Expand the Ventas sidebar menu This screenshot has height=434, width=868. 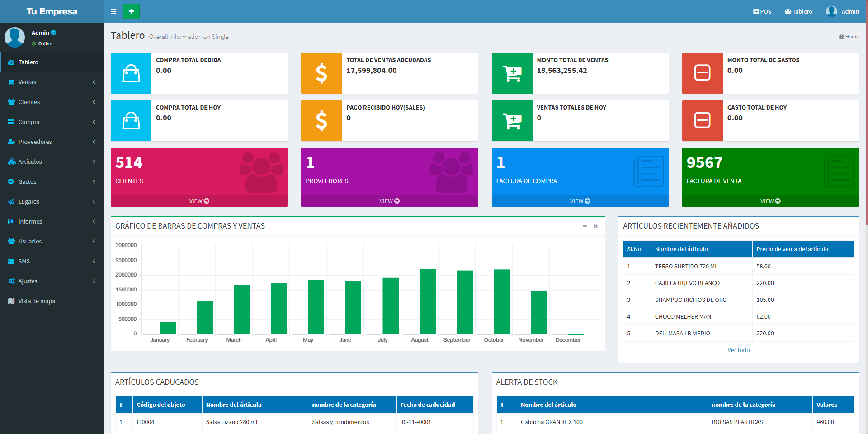27,82
